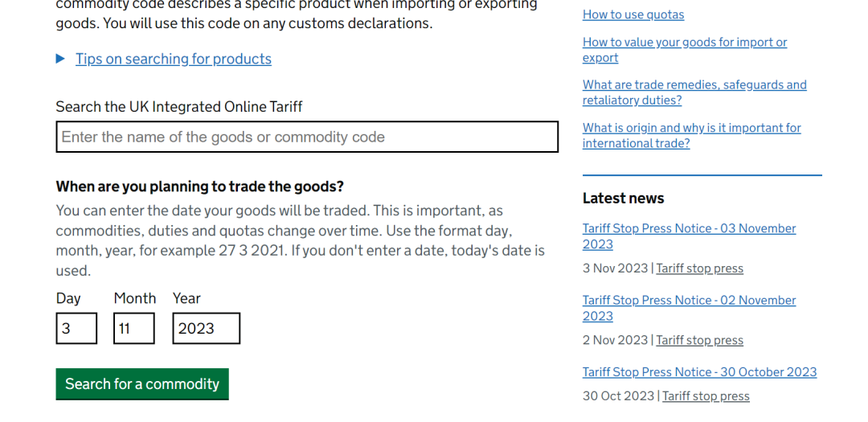Open How to value your goods link

[x=685, y=50]
